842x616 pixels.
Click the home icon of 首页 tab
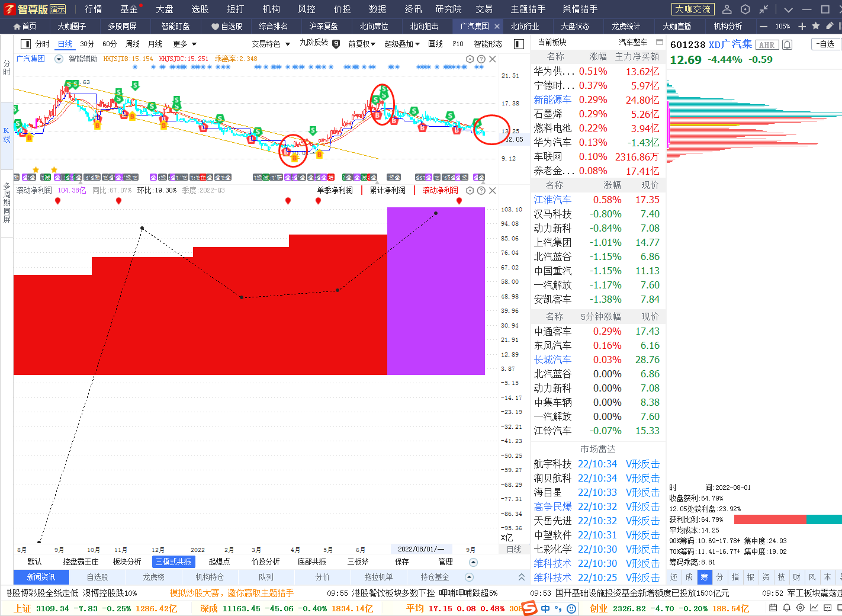(17, 26)
